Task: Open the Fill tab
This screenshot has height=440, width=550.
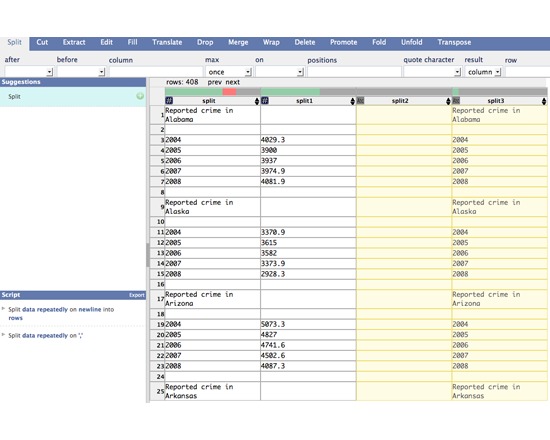Action: [133, 42]
